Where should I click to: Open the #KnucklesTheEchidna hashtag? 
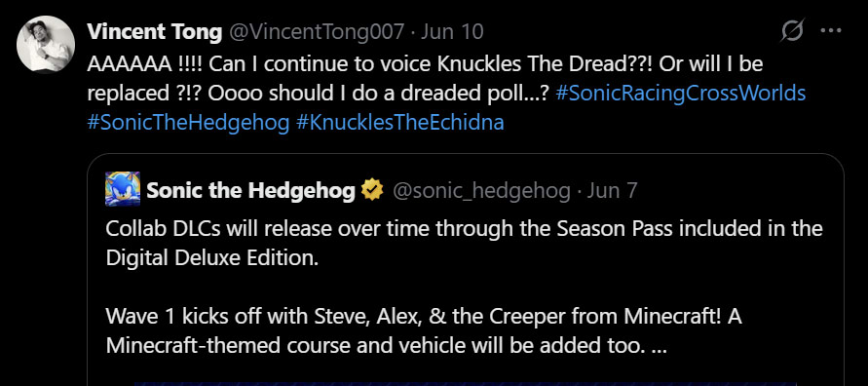pos(400,123)
